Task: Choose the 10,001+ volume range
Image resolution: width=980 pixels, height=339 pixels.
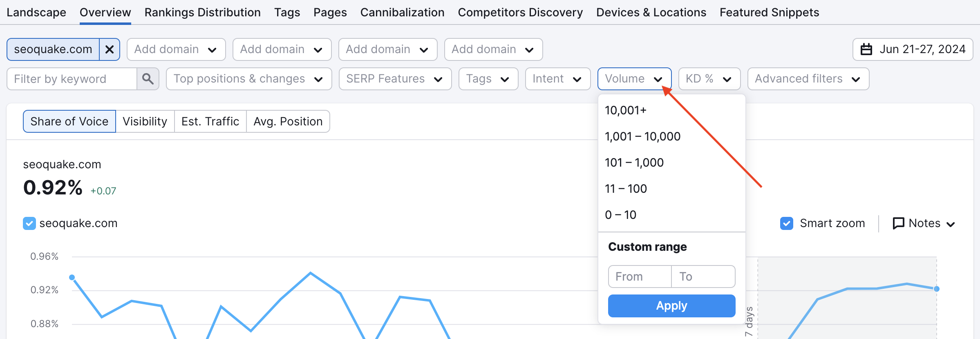Action: click(x=672, y=110)
